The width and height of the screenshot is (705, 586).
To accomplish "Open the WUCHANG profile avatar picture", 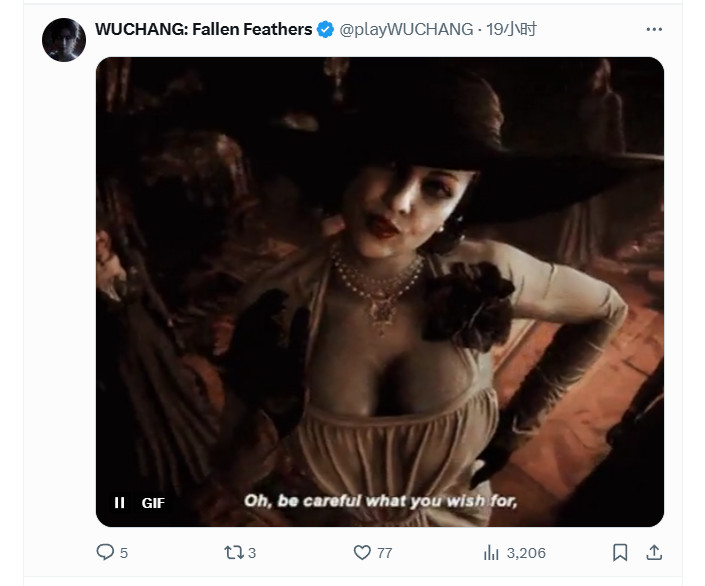I will 63,40.
